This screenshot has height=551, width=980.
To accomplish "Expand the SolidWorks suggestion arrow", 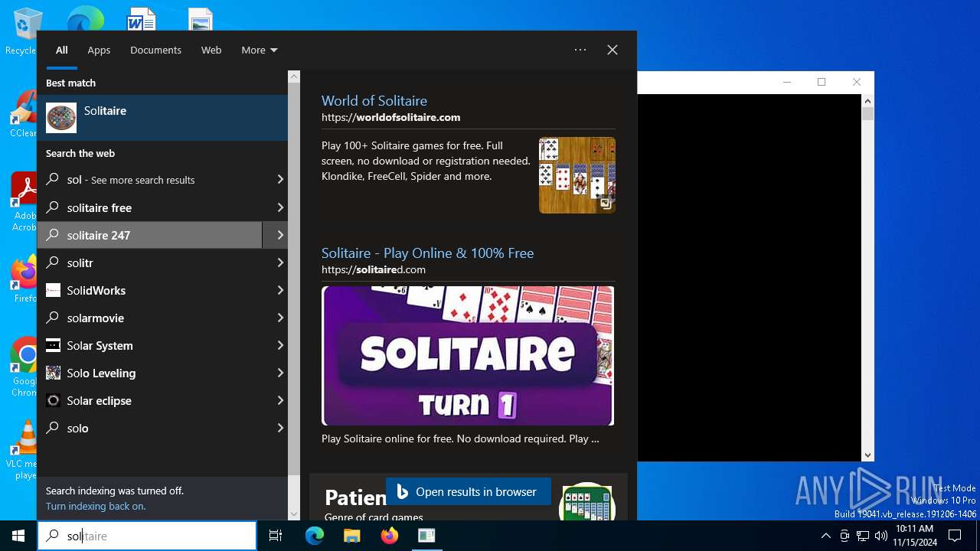I will pyautogui.click(x=280, y=290).
